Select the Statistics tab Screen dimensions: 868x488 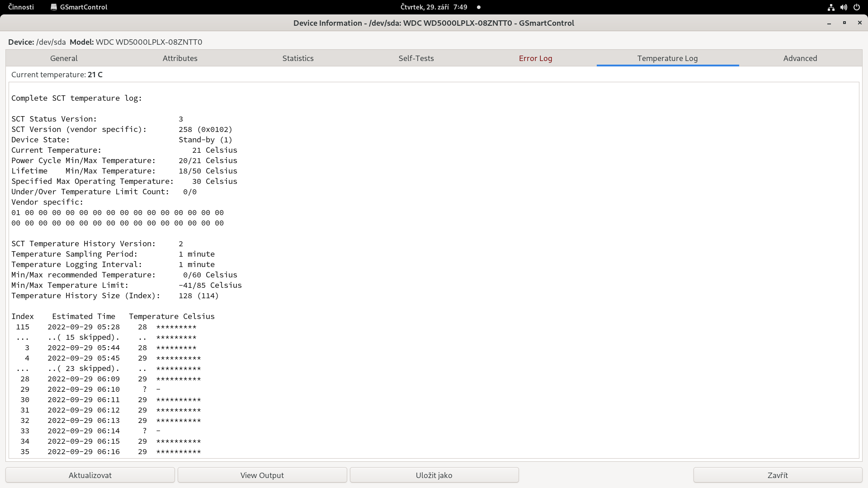[x=298, y=58]
